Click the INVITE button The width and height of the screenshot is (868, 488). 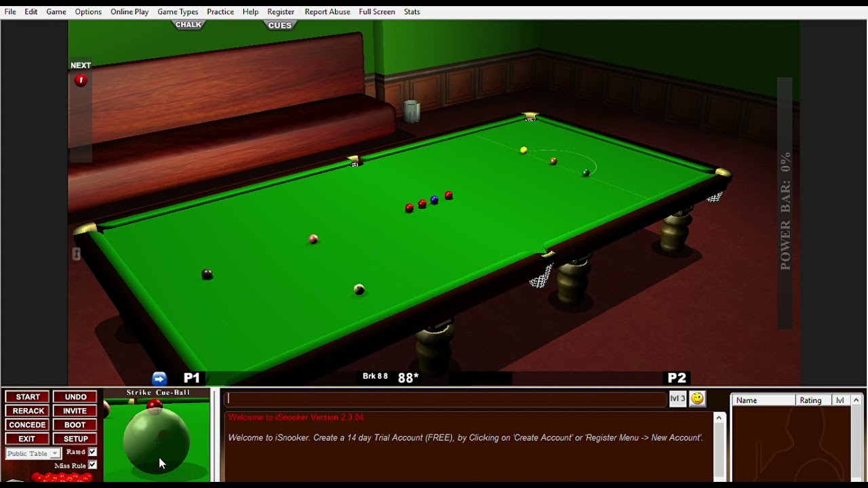[x=75, y=411]
